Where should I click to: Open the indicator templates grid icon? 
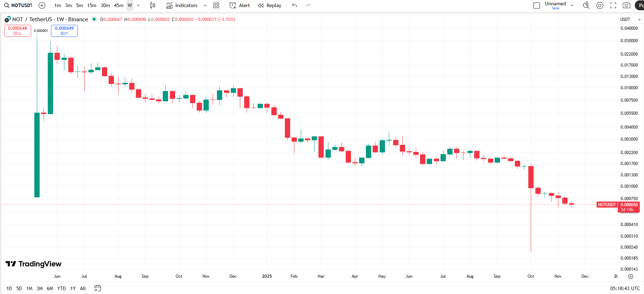(x=216, y=5)
